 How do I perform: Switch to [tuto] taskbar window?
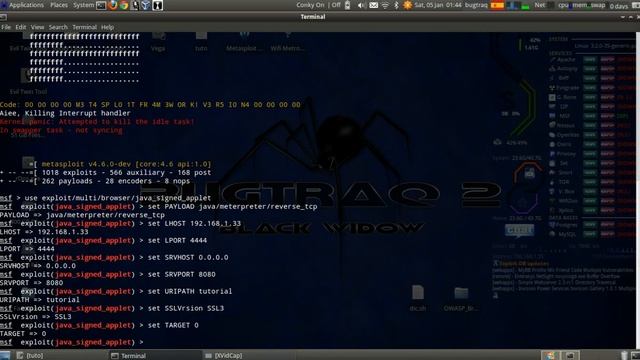pyautogui.click(x=61, y=356)
